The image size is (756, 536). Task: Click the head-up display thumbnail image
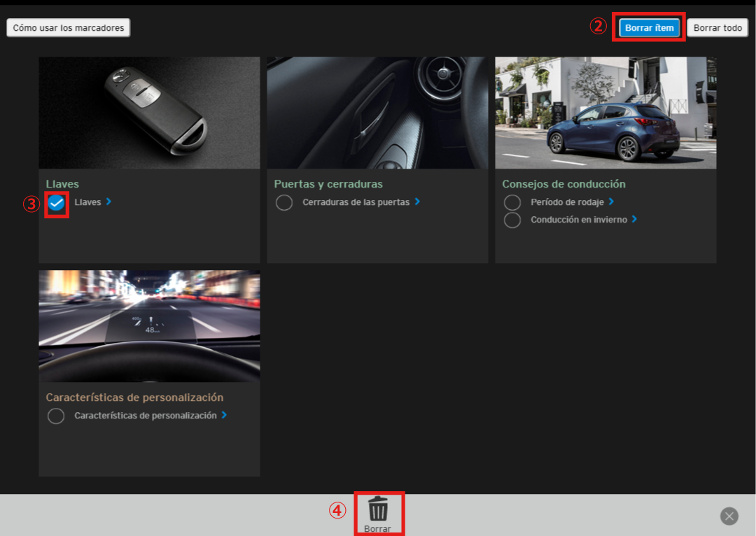click(x=149, y=326)
